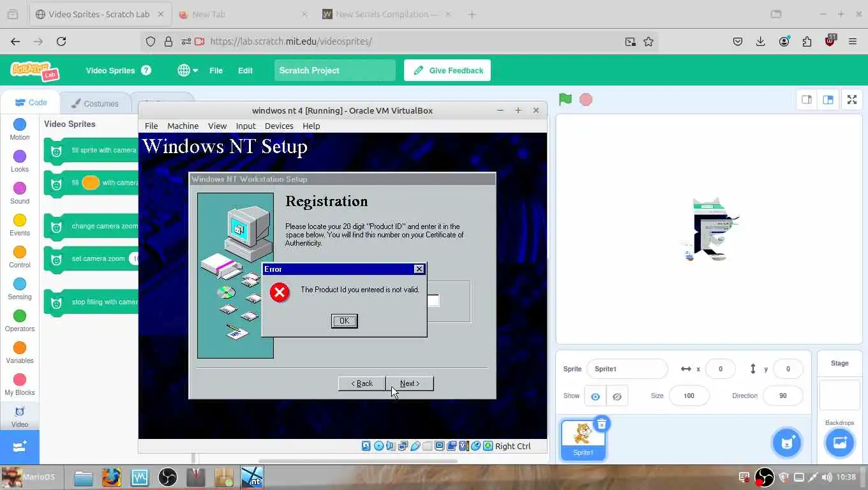Viewport: 868px width, 490px height.
Task: Select the Stage backdrop thumbnail
Action: [x=839, y=395]
